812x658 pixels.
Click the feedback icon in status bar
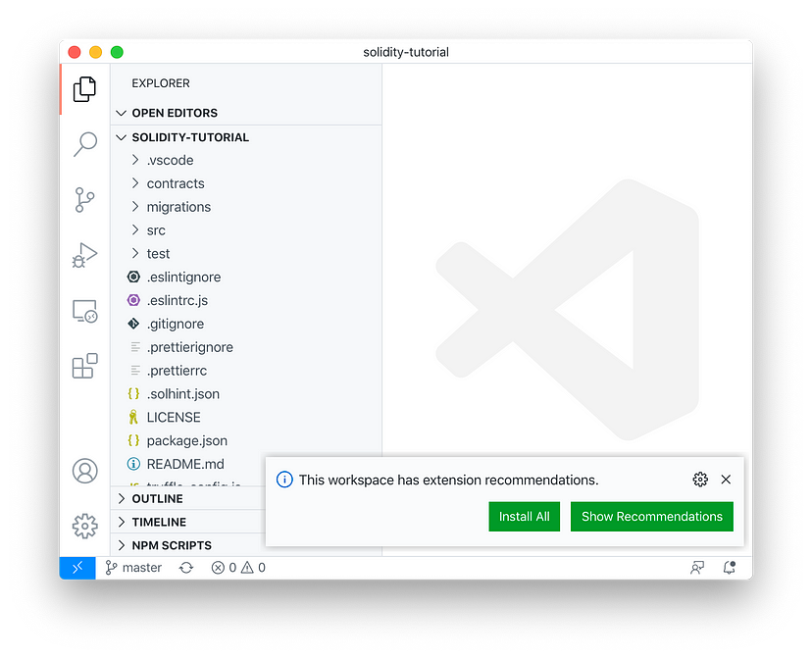[x=697, y=568]
